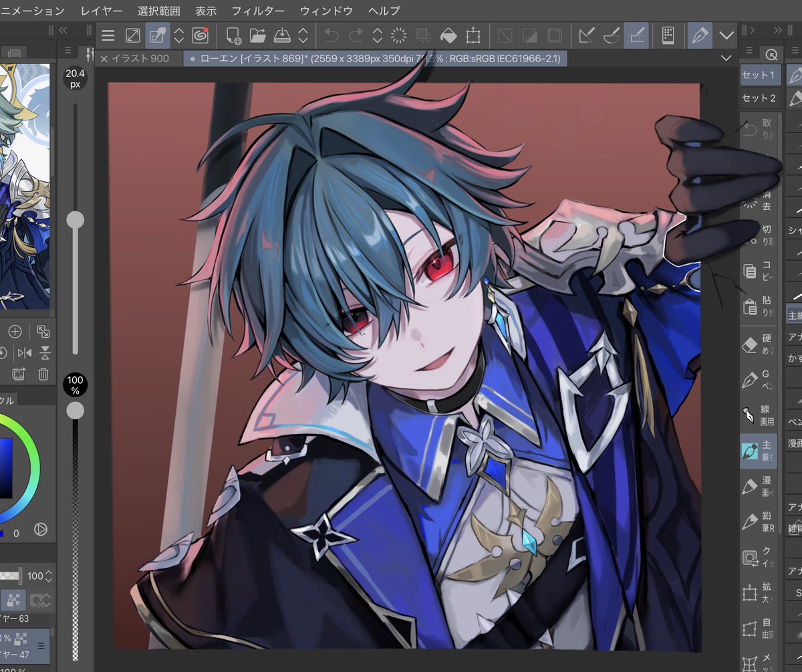Image resolution: width=802 pixels, height=672 pixels.
Task: Click quick access コピー copy button
Action: pos(759,271)
